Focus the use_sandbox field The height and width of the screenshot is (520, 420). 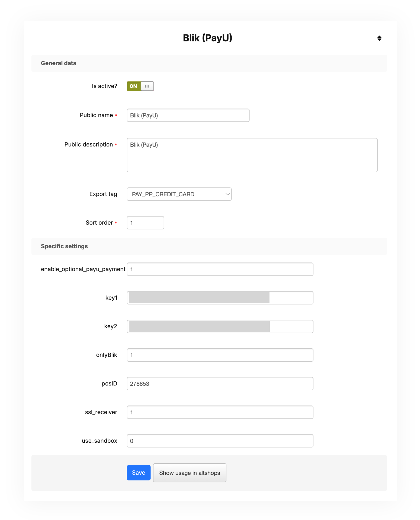coord(220,441)
